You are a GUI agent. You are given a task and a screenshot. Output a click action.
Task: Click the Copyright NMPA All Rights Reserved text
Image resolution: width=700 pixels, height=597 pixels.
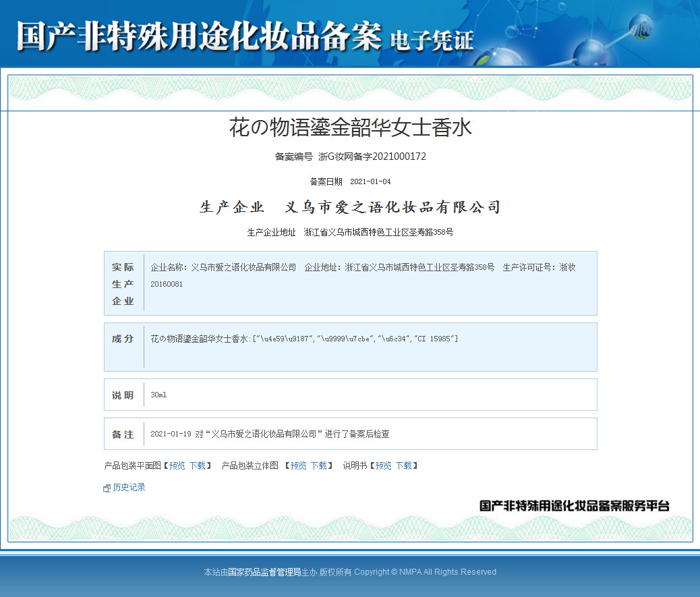[425, 572]
